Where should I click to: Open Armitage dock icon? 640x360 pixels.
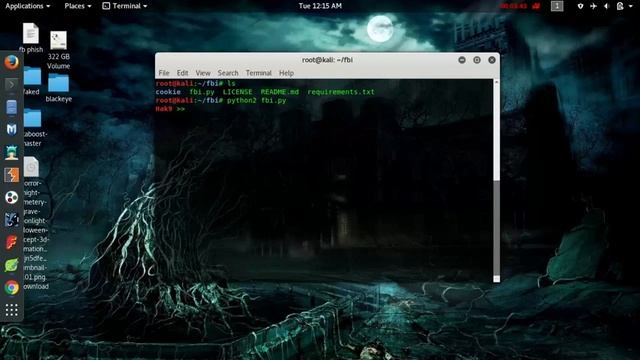11,152
